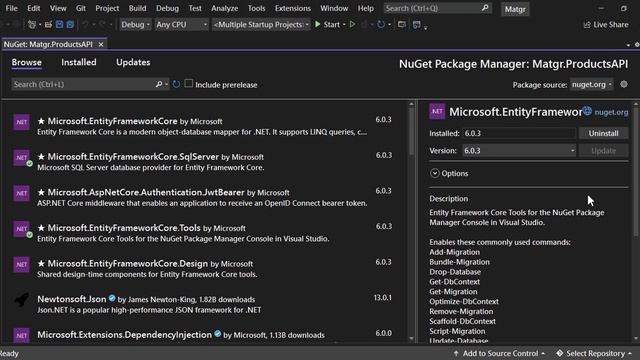Screen dimensions: 640x360
Task: Open the Version 6.0.3 dropdown
Action: [519, 151]
